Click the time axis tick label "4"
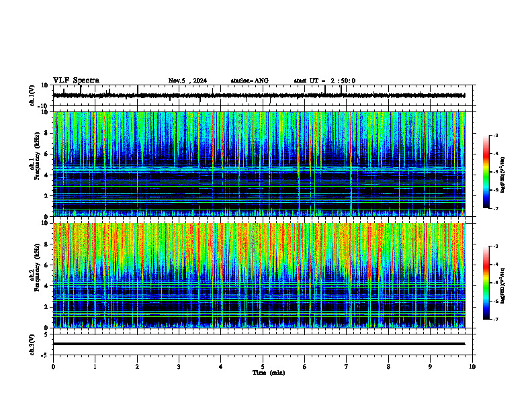This screenshot has height=411, width=532. click(x=221, y=367)
